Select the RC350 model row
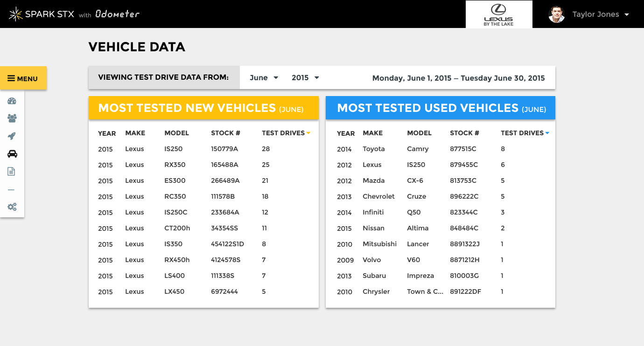644x346 pixels. click(x=175, y=196)
